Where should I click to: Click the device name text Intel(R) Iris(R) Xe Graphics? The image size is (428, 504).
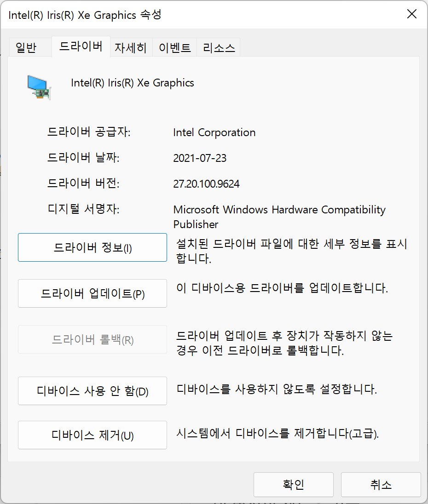pyautogui.click(x=133, y=83)
